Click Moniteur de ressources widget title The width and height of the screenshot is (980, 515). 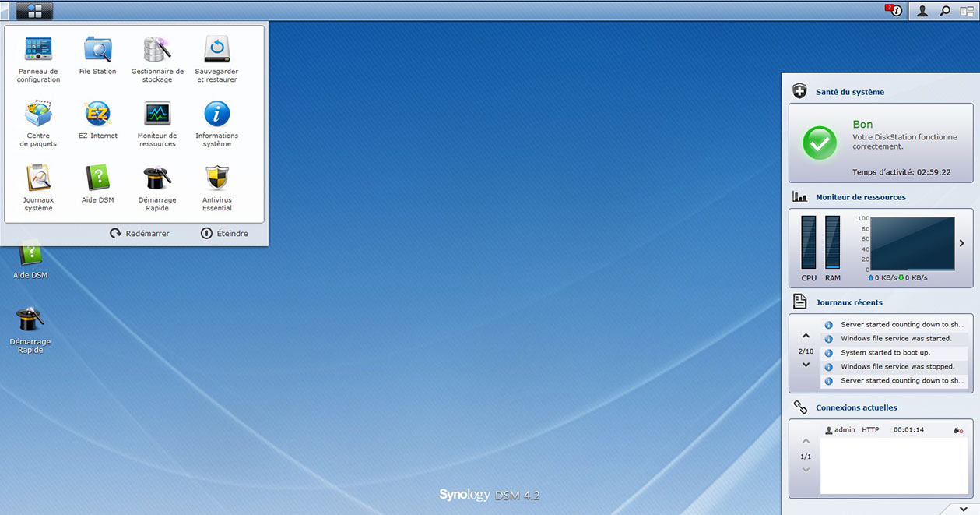point(861,197)
